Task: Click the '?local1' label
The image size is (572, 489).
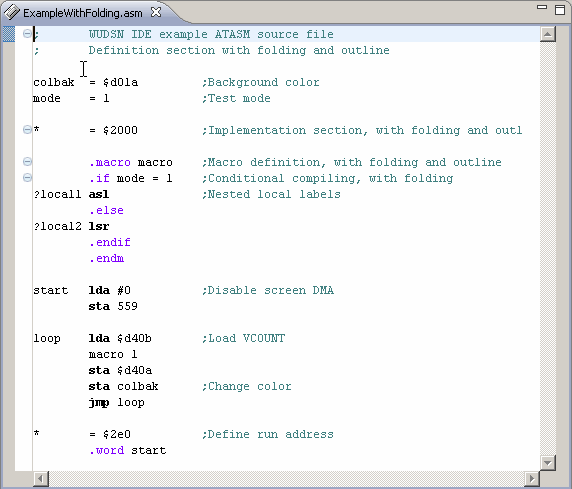Action: (57, 195)
